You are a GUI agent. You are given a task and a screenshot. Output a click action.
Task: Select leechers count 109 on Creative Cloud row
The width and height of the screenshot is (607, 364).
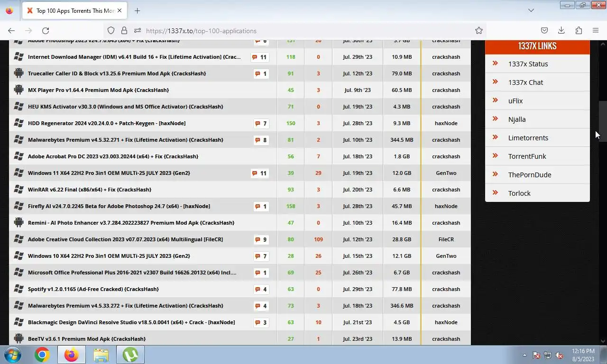point(318,239)
